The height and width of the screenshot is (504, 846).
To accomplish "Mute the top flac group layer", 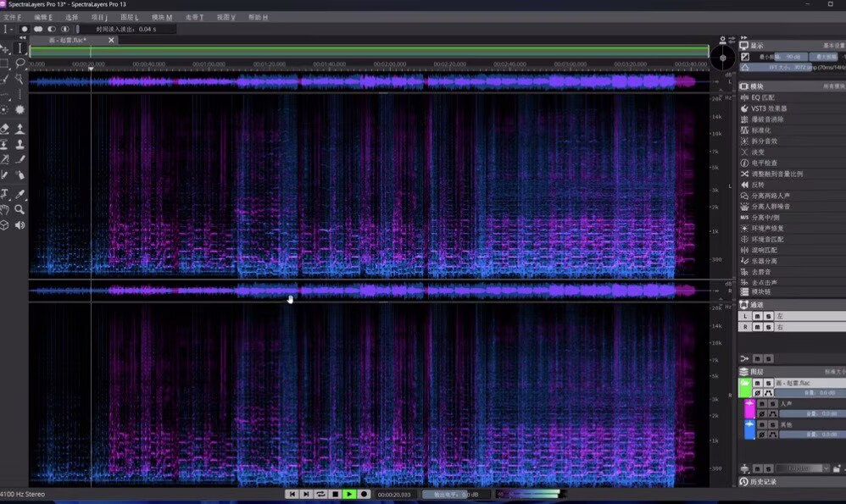I will [x=758, y=383].
